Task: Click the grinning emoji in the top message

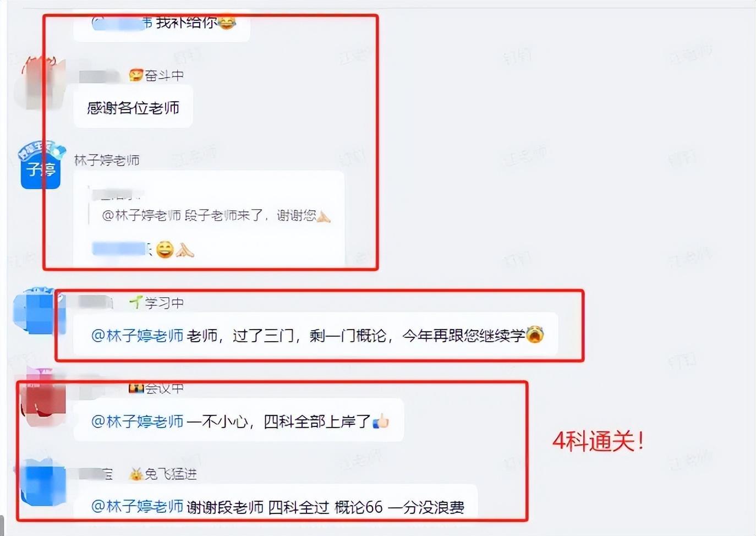Action: (227, 22)
